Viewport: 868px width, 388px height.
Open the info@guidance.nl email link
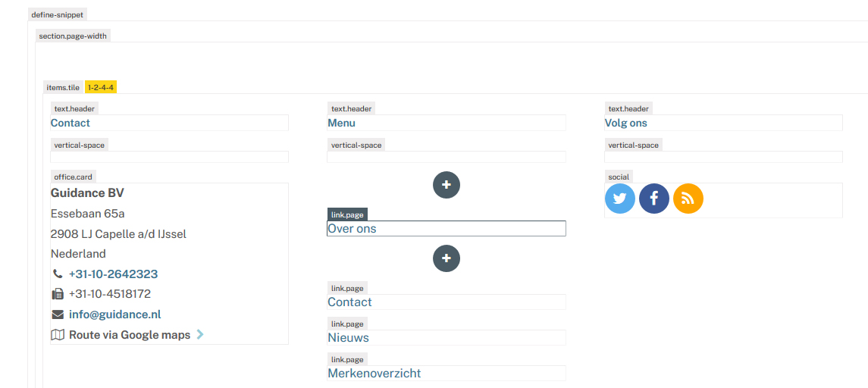[114, 314]
